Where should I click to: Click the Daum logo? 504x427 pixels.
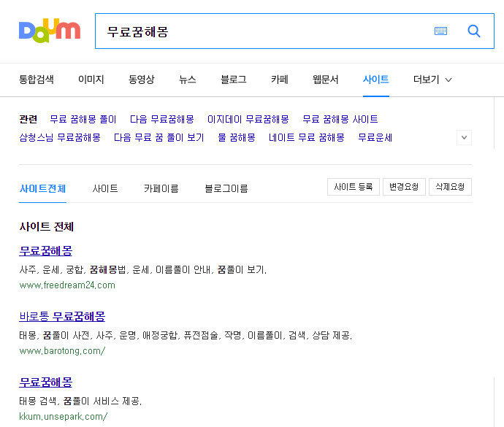[x=50, y=31]
